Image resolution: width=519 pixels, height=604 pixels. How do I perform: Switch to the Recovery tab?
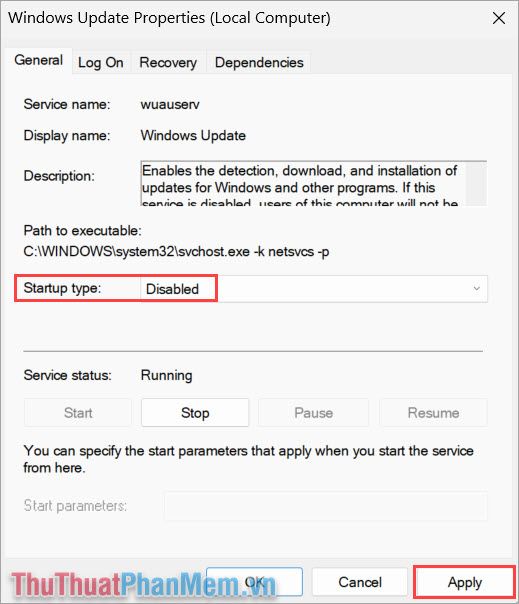pos(168,62)
